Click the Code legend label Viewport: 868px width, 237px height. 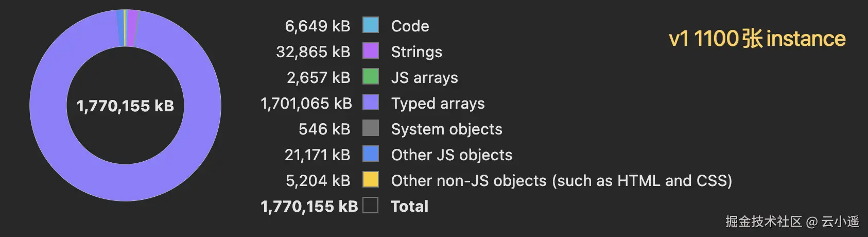(410, 26)
